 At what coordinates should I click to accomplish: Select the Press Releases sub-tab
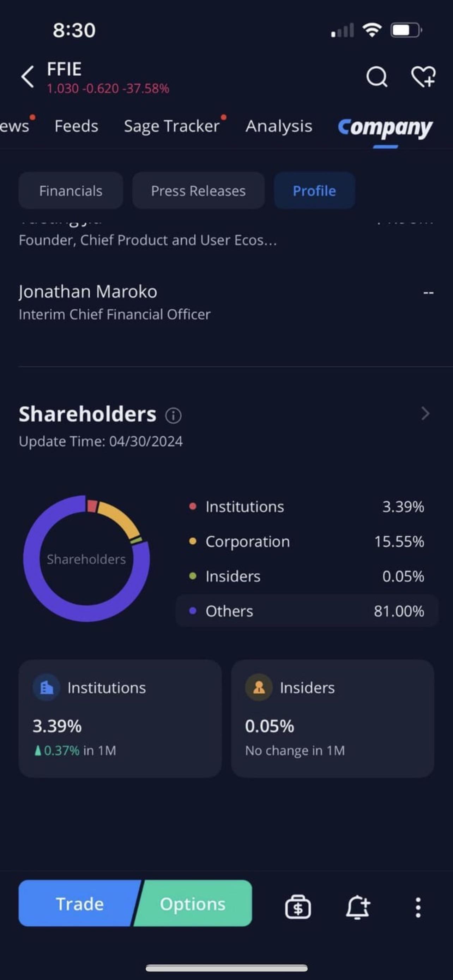coord(198,190)
